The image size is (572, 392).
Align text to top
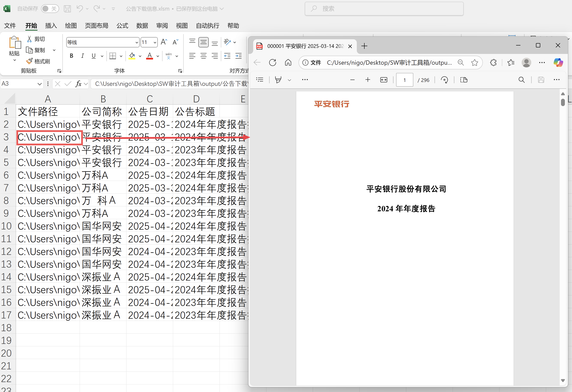192,42
